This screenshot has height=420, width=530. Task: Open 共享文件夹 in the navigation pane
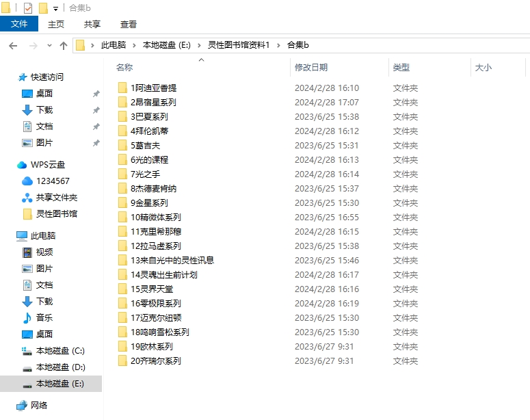[57, 198]
